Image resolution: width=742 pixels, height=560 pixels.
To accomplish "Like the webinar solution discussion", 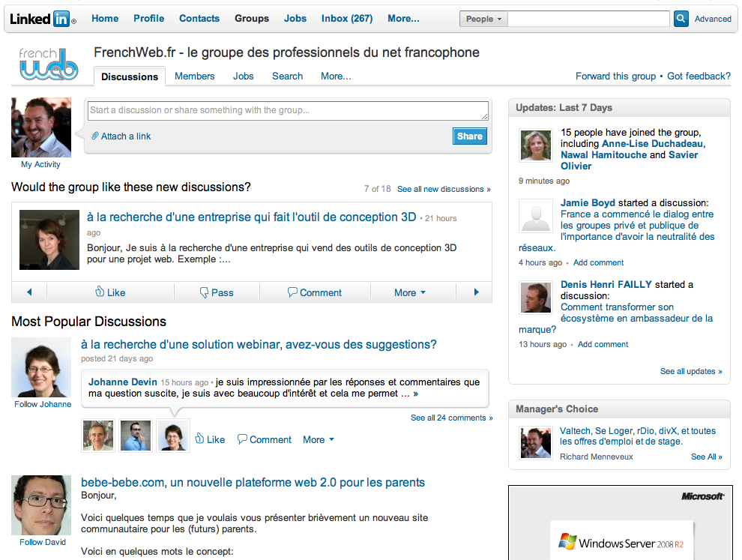I will [x=210, y=439].
